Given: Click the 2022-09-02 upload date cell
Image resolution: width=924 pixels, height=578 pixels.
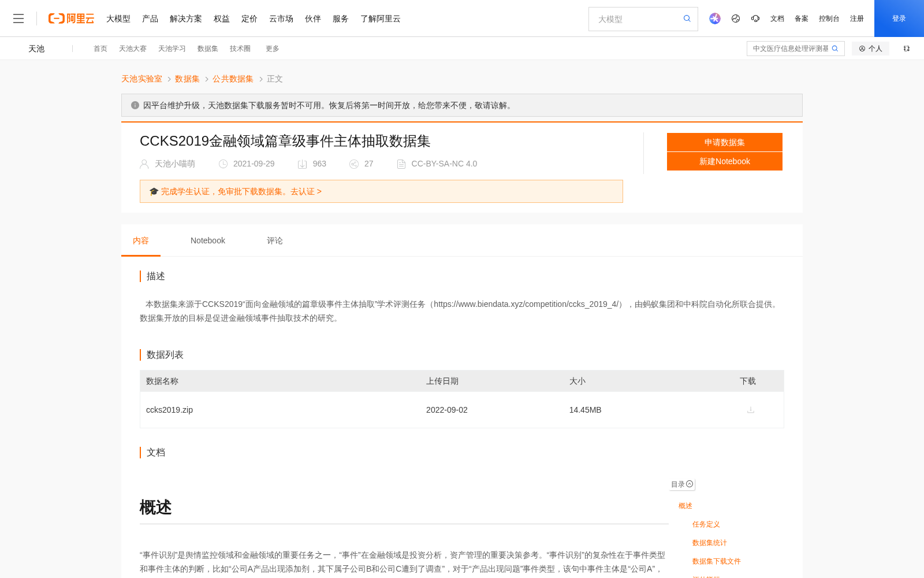Looking at the screenshot, I should 447,410.
